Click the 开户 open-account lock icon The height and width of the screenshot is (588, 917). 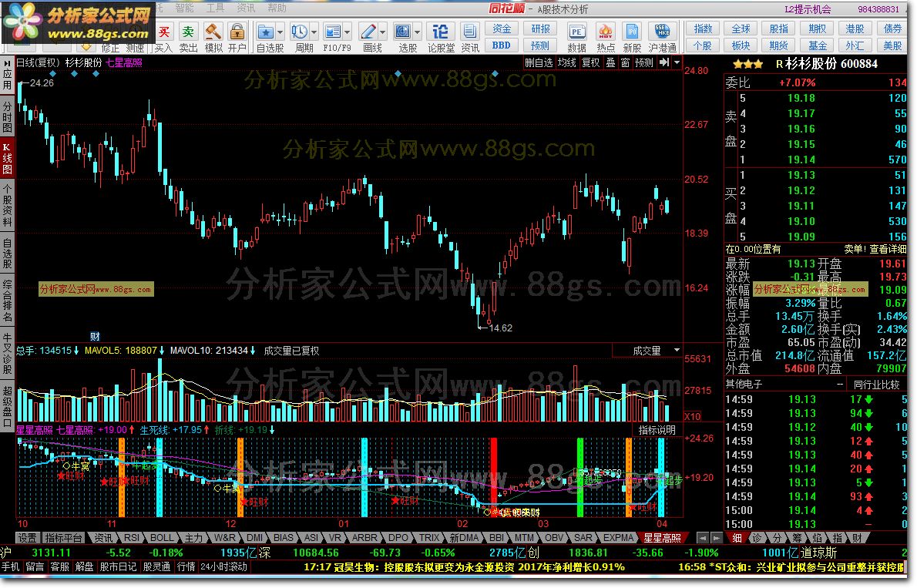[237, 38]
